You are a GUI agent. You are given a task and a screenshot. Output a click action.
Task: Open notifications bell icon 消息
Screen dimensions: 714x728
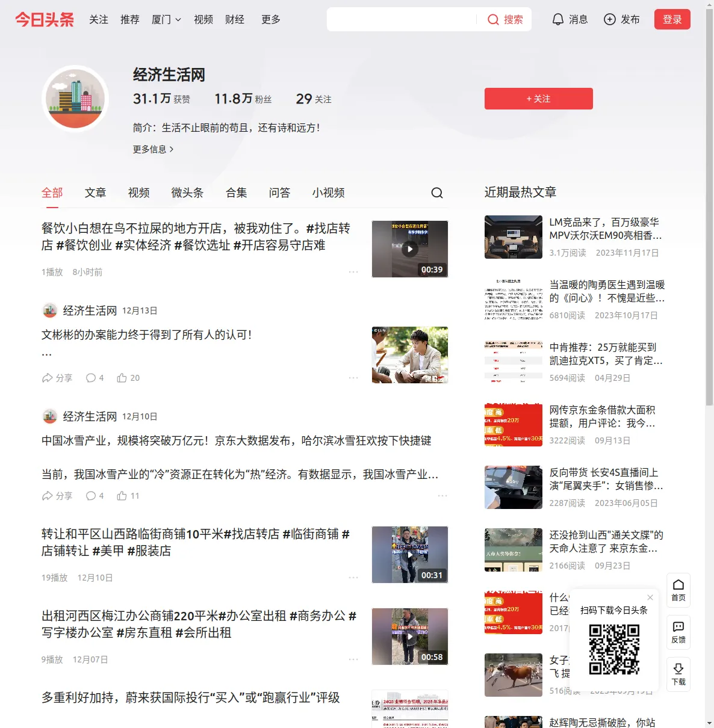[558, 19]
